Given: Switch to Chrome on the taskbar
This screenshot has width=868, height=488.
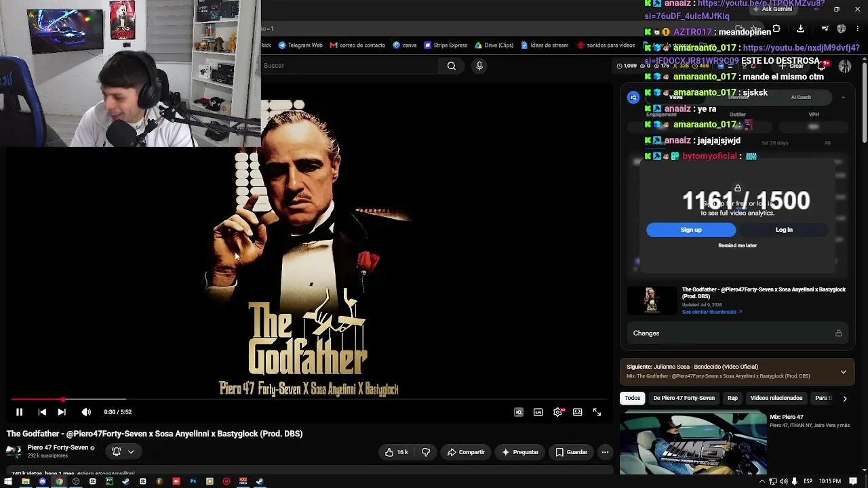Looking at the screenshot, I should pos(59,482).
